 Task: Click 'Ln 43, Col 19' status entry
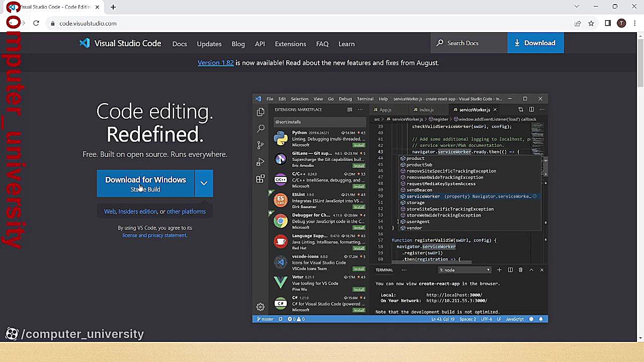(443, 319)
